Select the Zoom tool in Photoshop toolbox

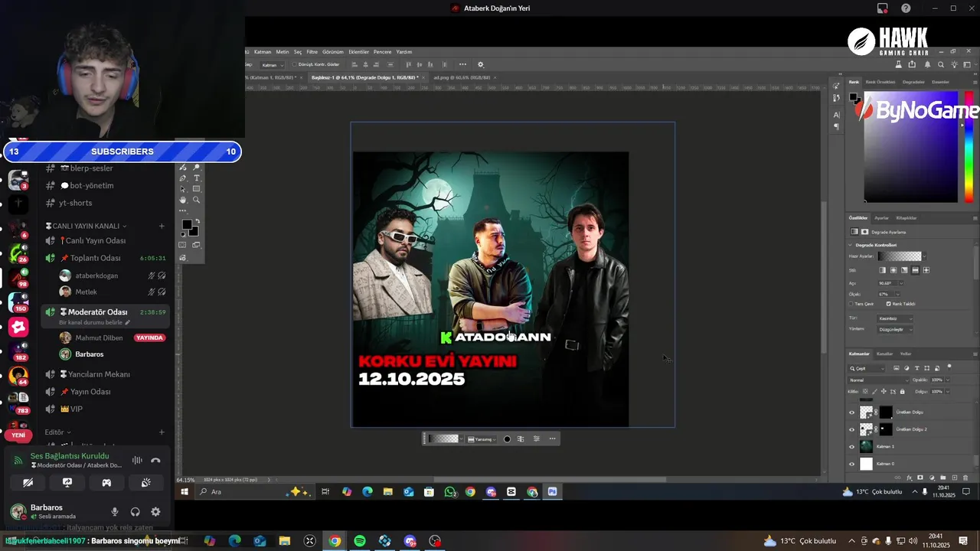196,200
